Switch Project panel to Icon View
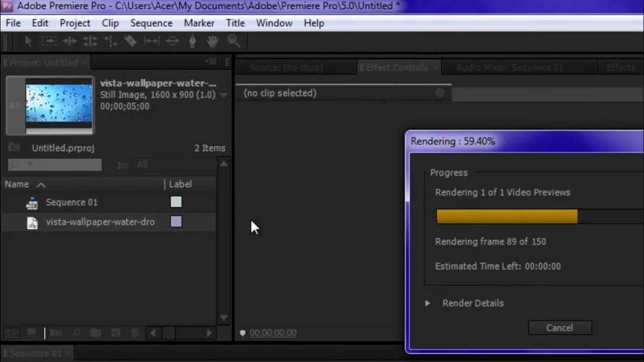Screen dimensions: 644x362 [31, 333]
